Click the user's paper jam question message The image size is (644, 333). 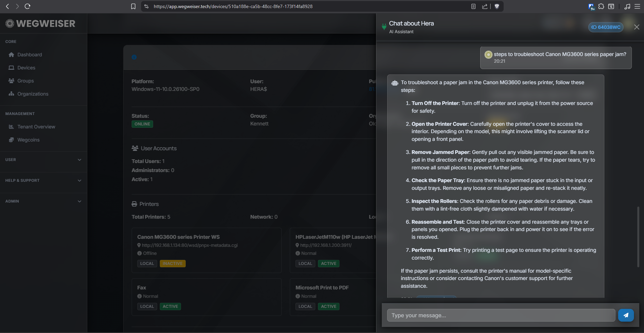(556, 58)
